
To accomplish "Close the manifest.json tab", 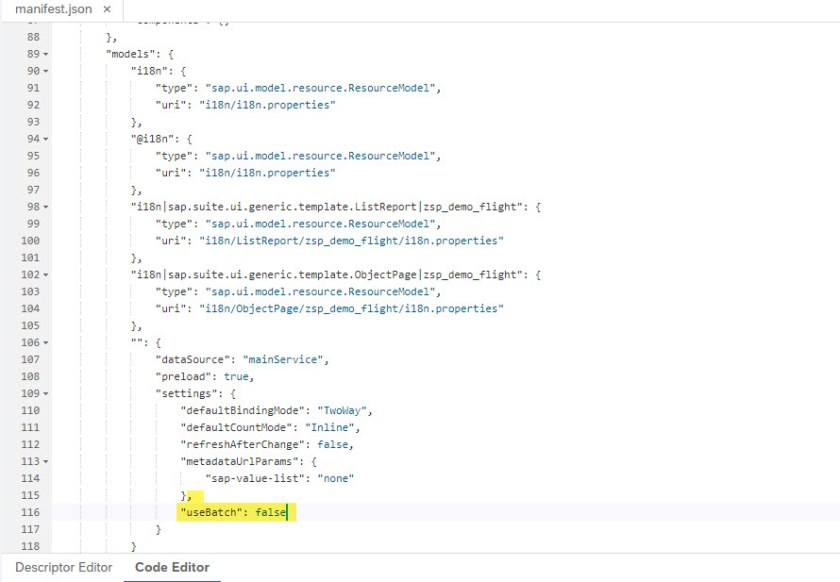I will tap(107, 9).
